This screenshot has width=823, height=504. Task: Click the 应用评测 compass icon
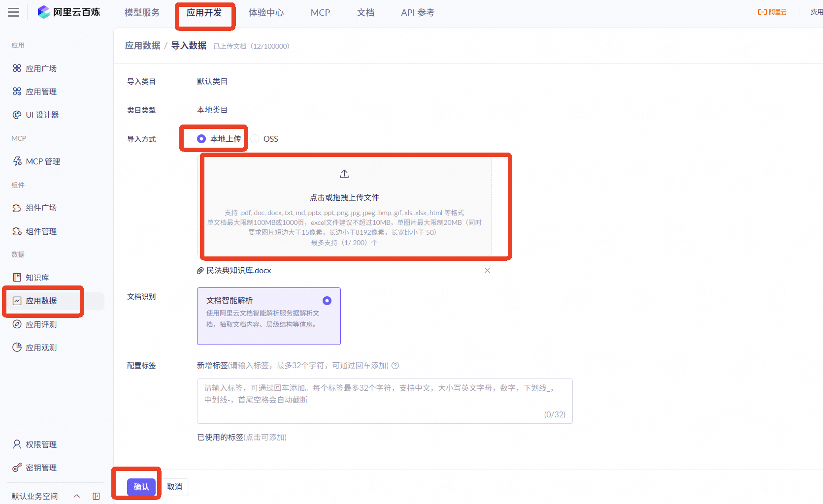click(17, 324)
